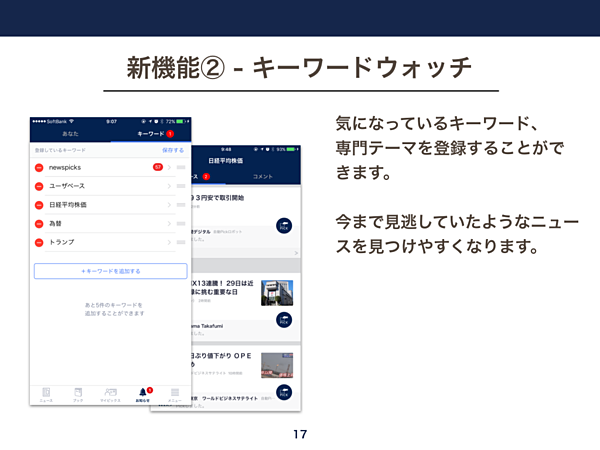Open the ニュース tab icon in bottom bar
This screenshot has width=600, height=450.
(x=46, y=394)
